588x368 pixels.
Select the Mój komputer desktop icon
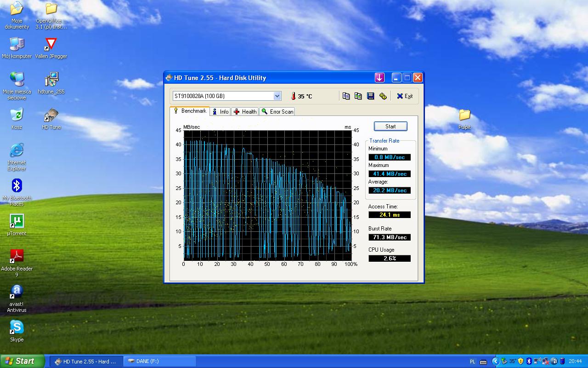coord(17,48)
